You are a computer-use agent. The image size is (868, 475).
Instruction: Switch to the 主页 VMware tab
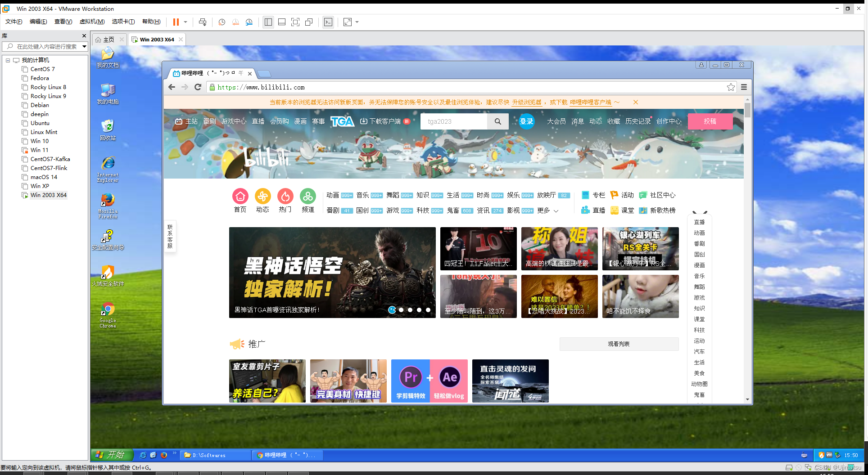(108, 40)
